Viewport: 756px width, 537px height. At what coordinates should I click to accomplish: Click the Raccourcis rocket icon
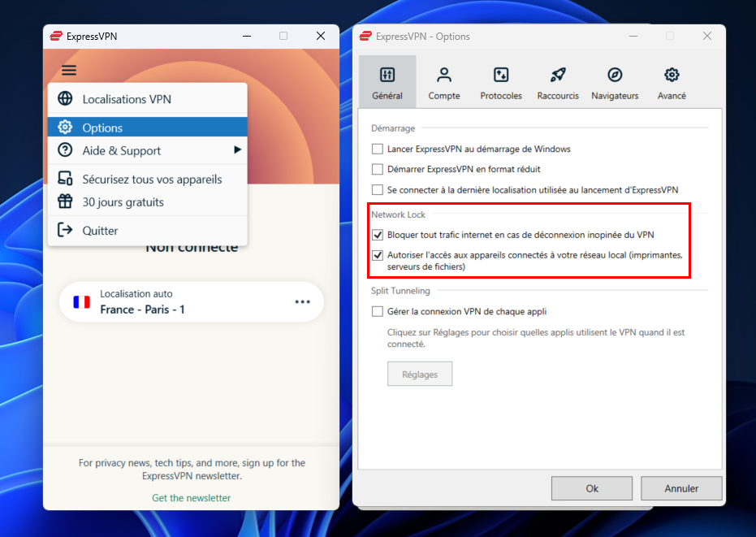tap(558, 75)
